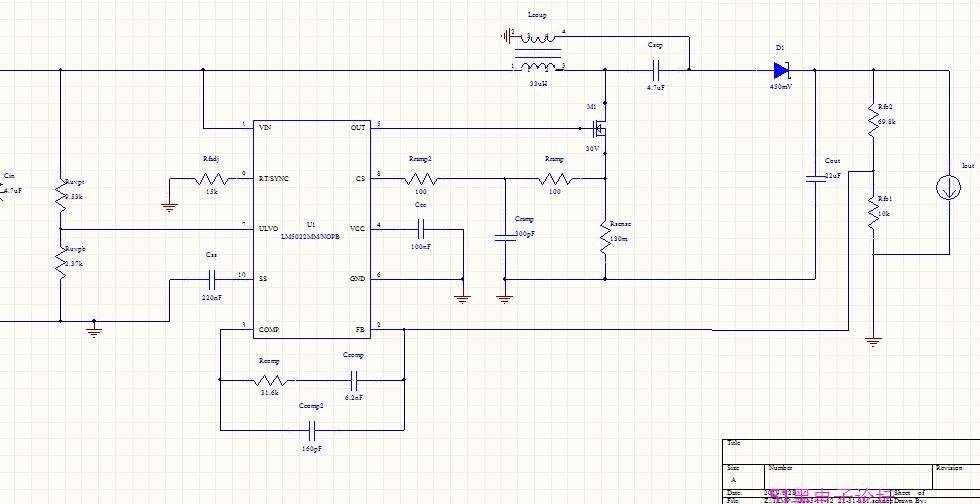Click the COMP pin label

click(x=269, y=330)
